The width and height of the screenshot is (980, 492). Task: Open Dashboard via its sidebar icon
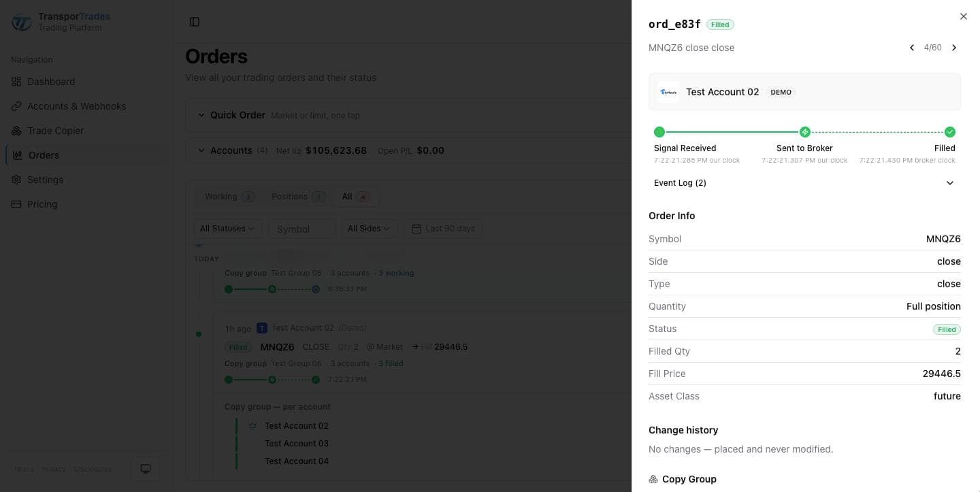pyautogui.click(x=16, y=82)
